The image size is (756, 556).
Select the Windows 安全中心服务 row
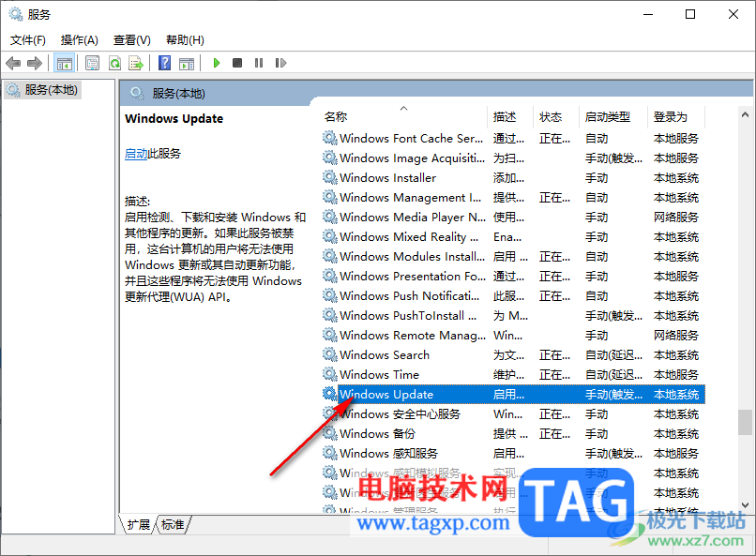click(x=513, y=414)
